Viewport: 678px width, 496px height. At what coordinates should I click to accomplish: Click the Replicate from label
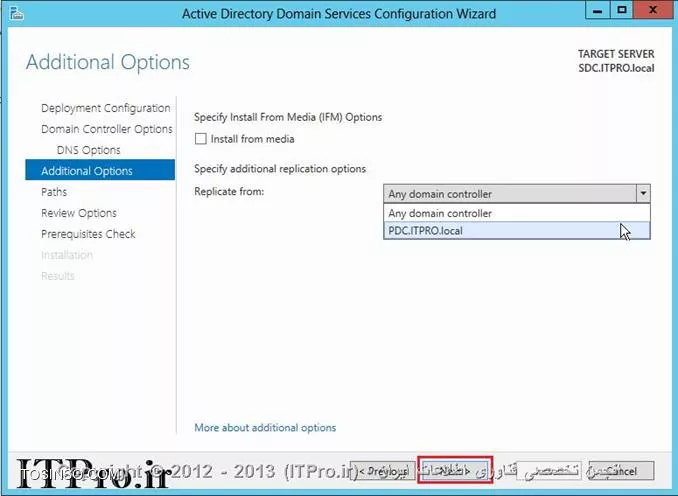pyautogui.click(x=229, y=191)
